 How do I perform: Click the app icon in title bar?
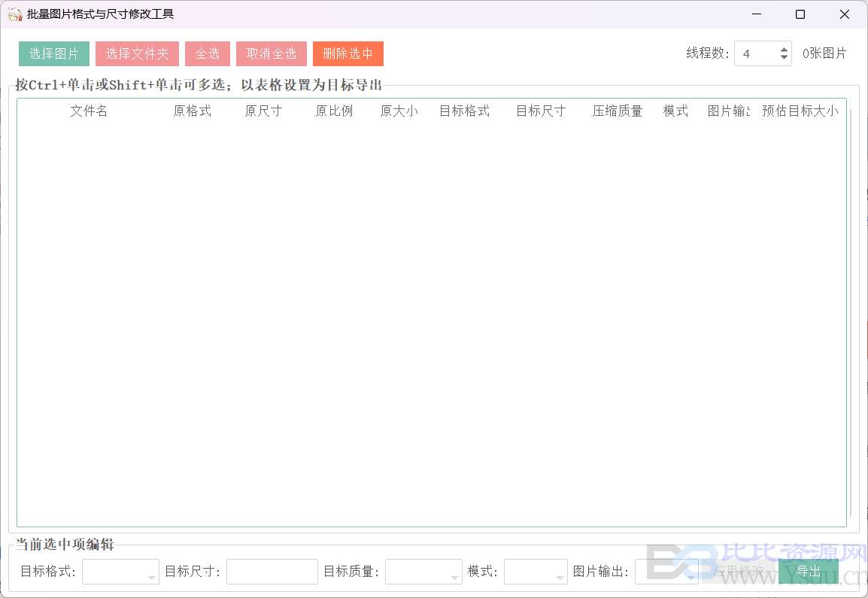pyautogui.click(x=14, y=14)
